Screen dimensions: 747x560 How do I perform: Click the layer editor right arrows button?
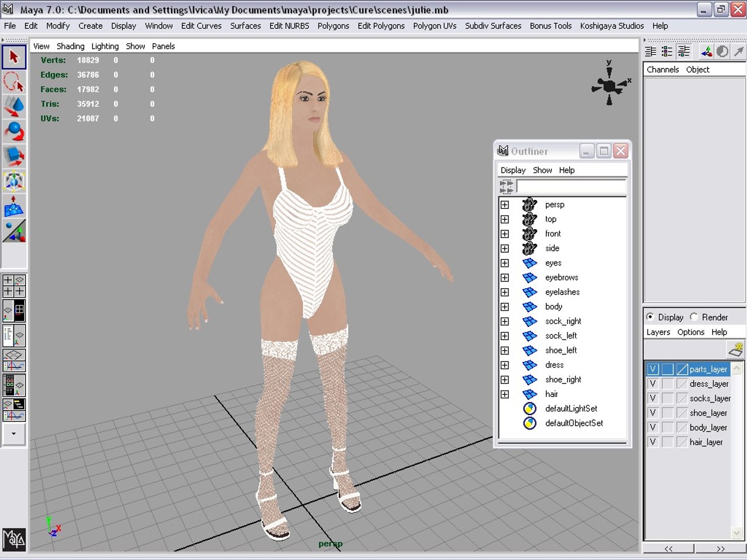pyautogui.click(x=721, y=549)
